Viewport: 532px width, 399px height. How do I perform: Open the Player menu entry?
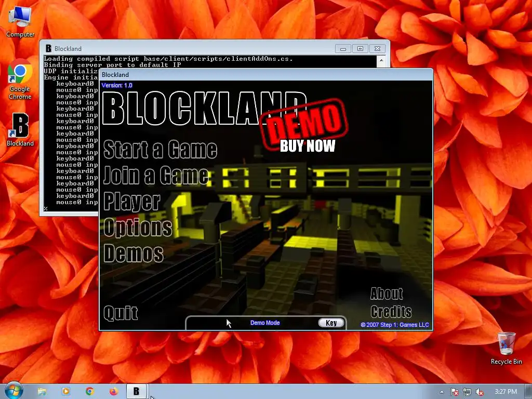click(x=131, y=202)
